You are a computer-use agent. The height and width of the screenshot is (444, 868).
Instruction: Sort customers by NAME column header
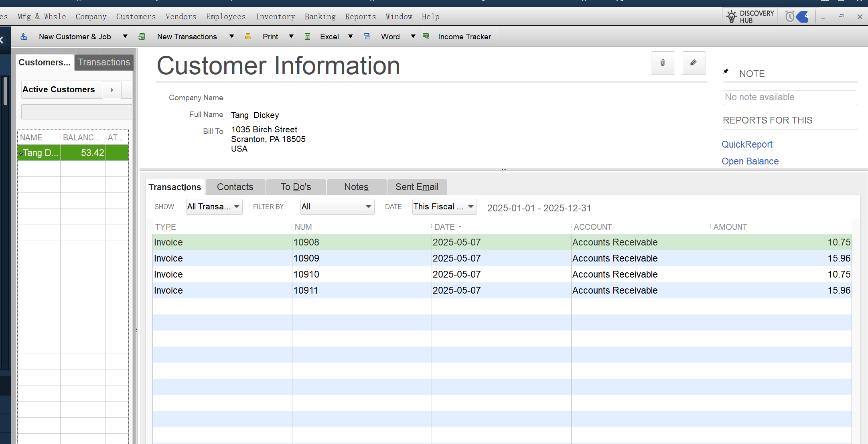(x=39, y=138)
